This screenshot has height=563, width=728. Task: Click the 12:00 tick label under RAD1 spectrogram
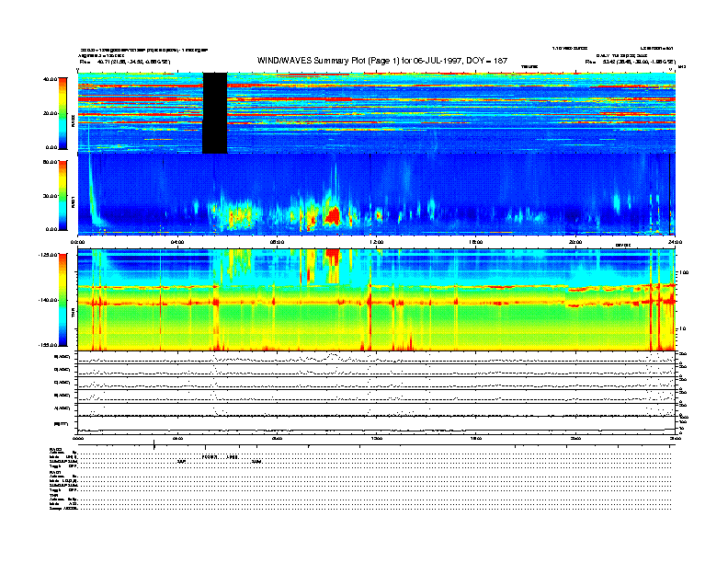(x=377, y=242)
